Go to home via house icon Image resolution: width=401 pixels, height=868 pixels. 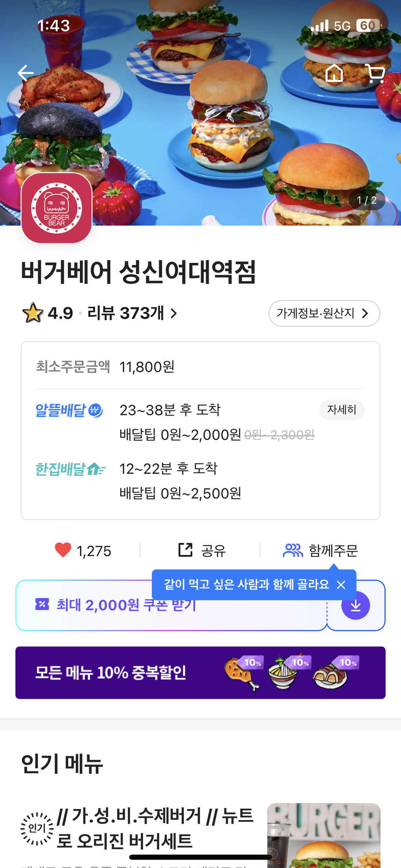334,73
